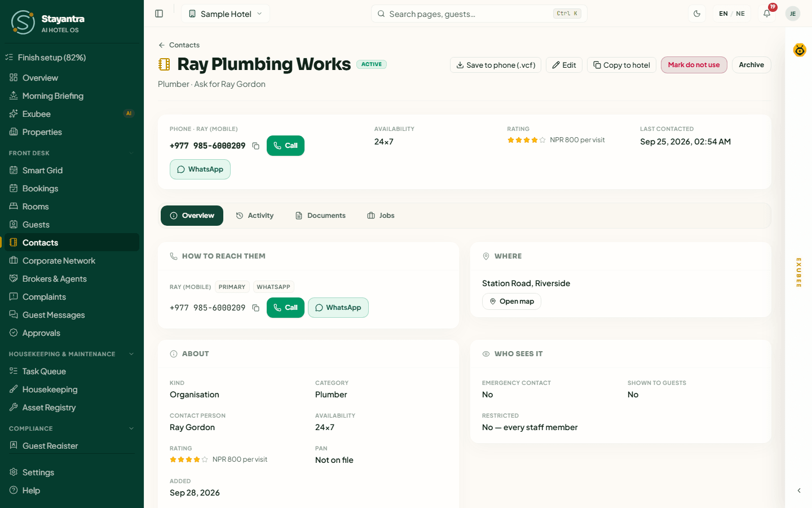Screen dimensions: 812x508
Task: Open map for Station Road
Action: coord(511,301)
